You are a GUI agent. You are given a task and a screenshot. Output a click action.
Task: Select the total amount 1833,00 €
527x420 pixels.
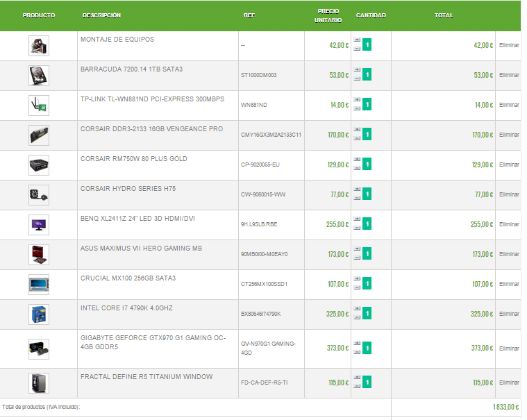coord(506,407)
